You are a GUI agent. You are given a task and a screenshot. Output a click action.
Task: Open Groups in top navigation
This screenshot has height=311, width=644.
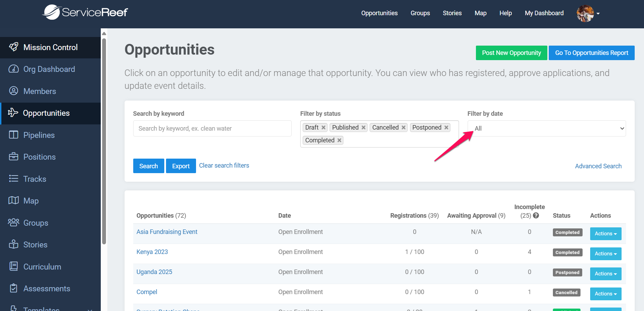click(420, 13)
